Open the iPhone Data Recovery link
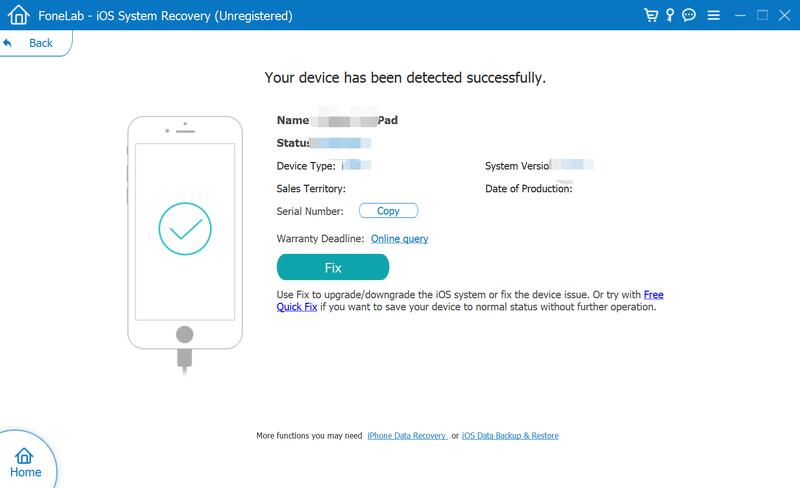The height and width of the screenshot is (488, 800). (407, 436)
